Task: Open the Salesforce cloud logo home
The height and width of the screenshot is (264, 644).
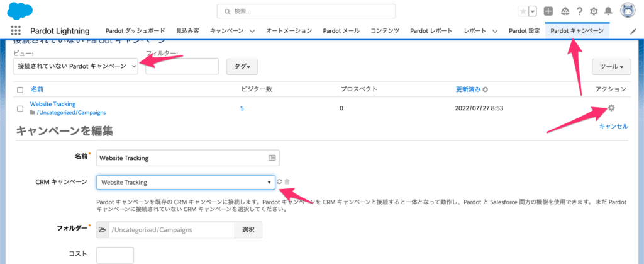Action: tap(19, 11)
